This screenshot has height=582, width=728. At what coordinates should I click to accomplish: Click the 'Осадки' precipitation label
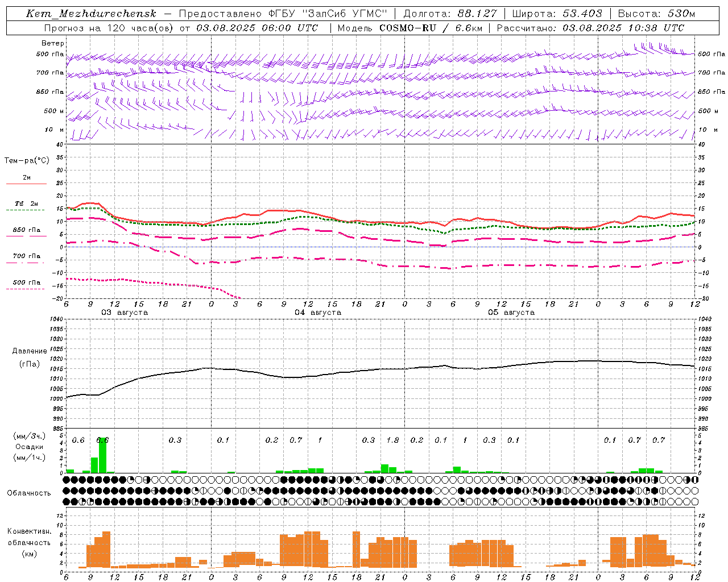coord(30,447)
